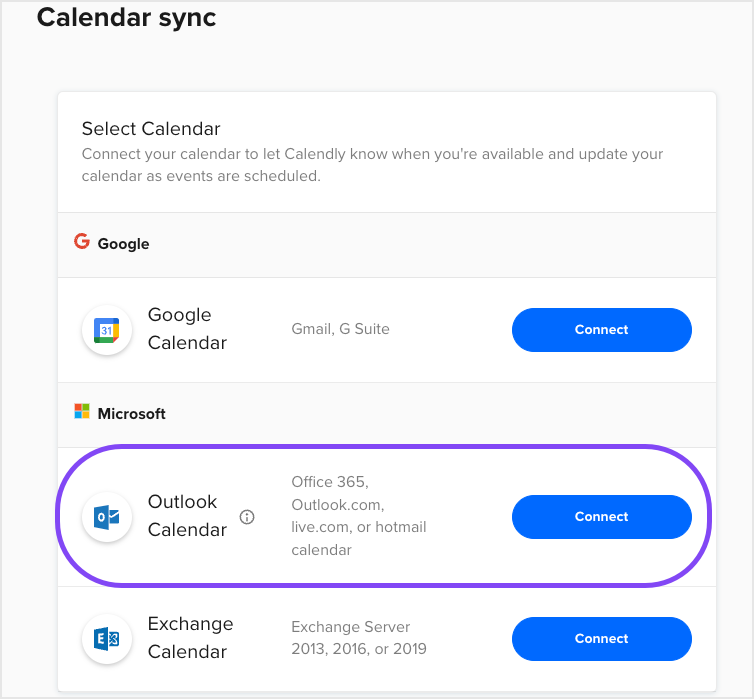The image size is (754, 699).
Task: Click the "Exchange Server 2013, 2016, or 2019" text
Action: point(358,638)
